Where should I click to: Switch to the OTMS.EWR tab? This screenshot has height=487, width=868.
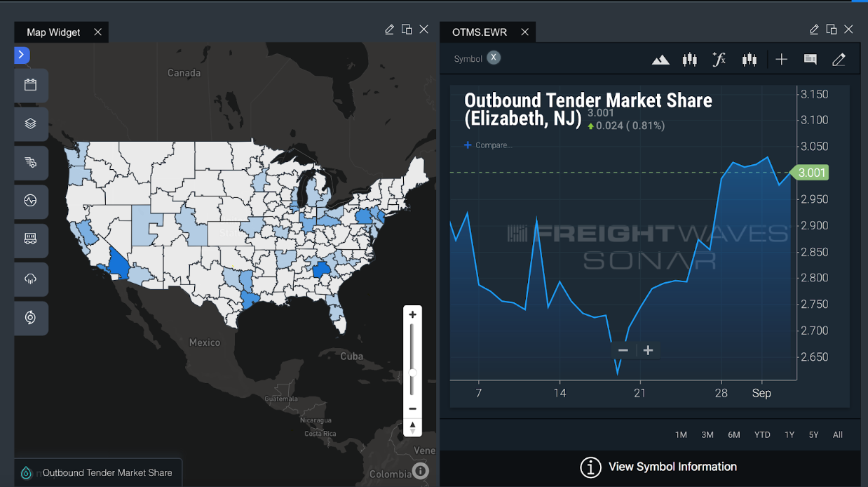[x=480, y=32]
